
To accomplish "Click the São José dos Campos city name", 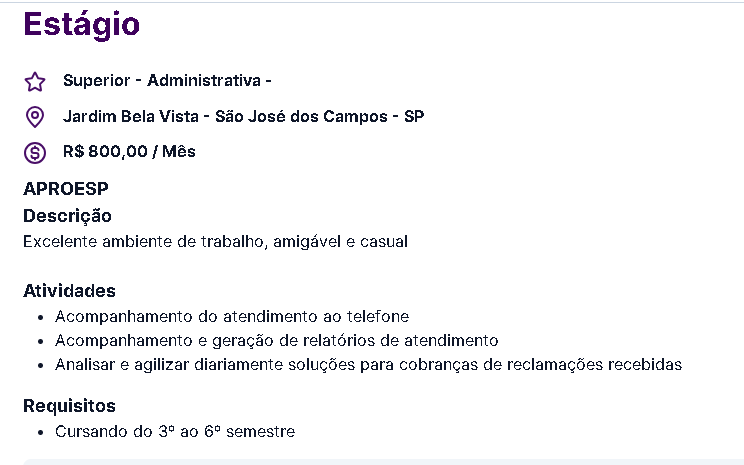I will point(301,116).
